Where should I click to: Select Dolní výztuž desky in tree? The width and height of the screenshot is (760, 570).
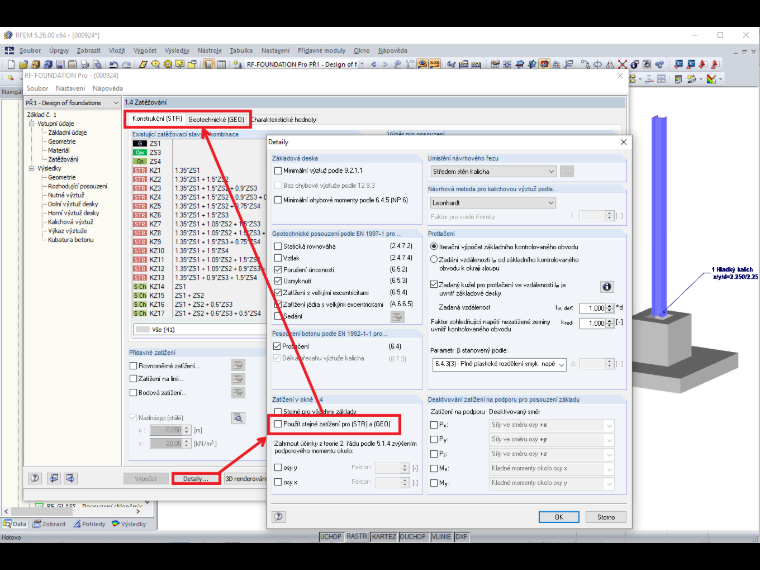pyautogui.click(x=73, y=204)
